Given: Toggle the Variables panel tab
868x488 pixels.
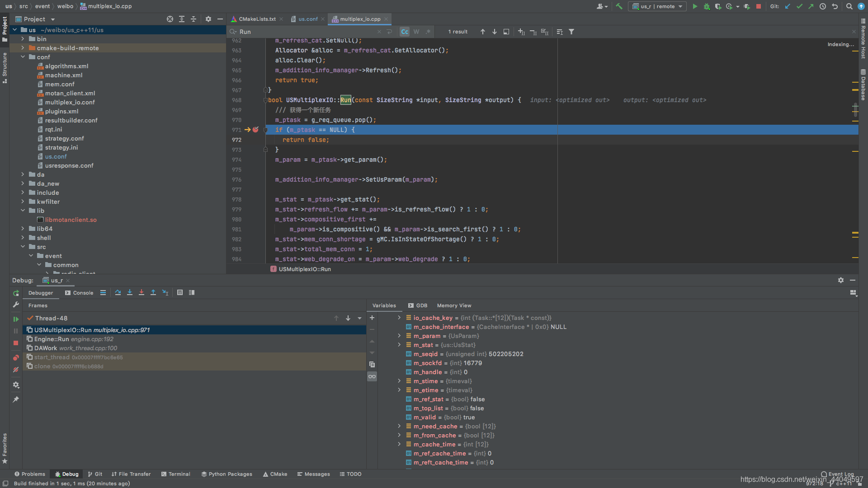Looking at the screenshot, I should pos(384,305).
